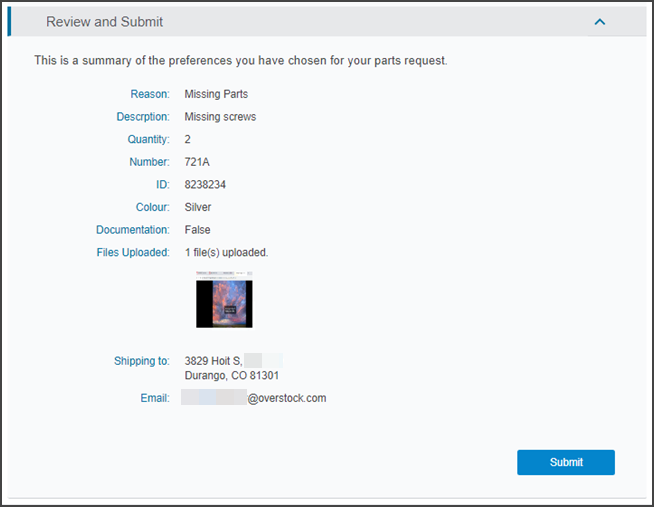The height and width of the screenshot is (507, 654).
Task: Click the Documentation field label
Action: pos(134,230)
